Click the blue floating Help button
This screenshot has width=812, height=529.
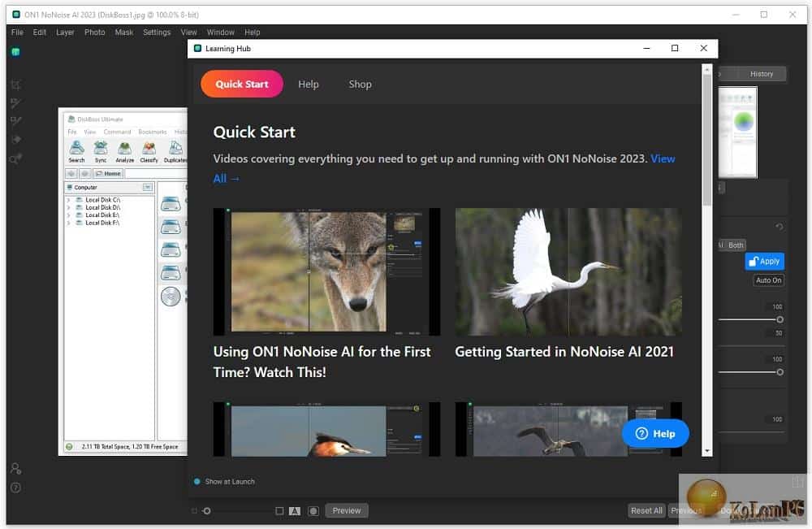[x=655, y=433]
